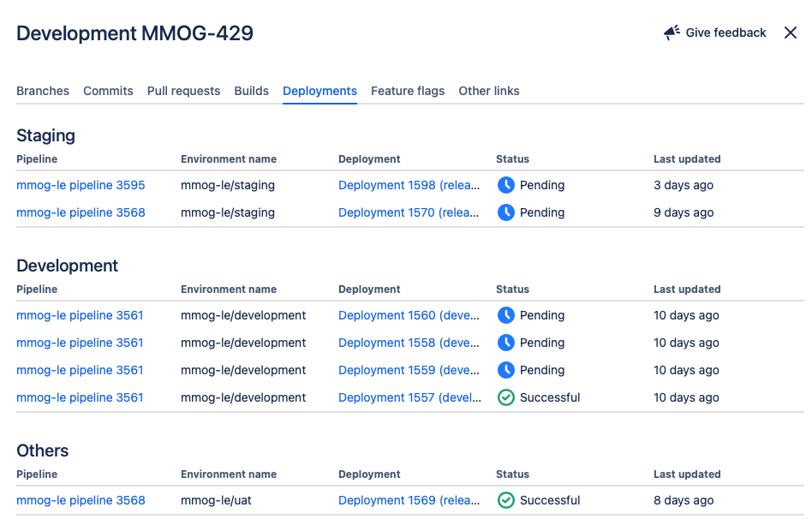Image resolution: width=812 pixels, height=531 pixels.
Task: Click Pending clock icon for Deployment 1598
Action: (506, 185)
